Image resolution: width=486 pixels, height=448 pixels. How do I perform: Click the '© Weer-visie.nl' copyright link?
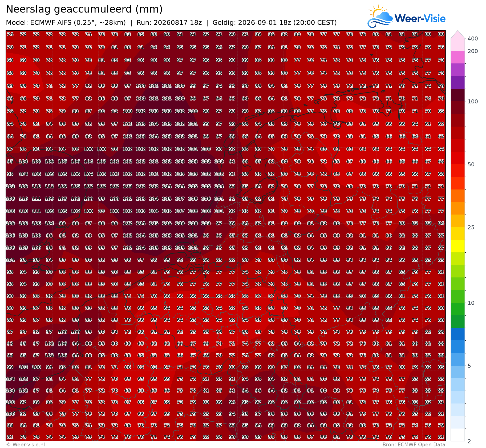[26, 445]
